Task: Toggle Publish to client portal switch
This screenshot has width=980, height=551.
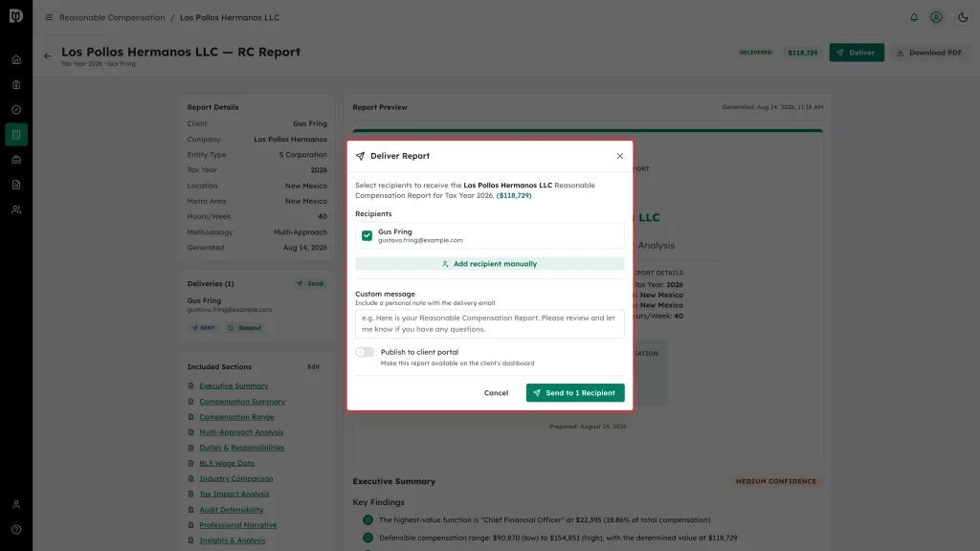Action: [x=365, y=352]
